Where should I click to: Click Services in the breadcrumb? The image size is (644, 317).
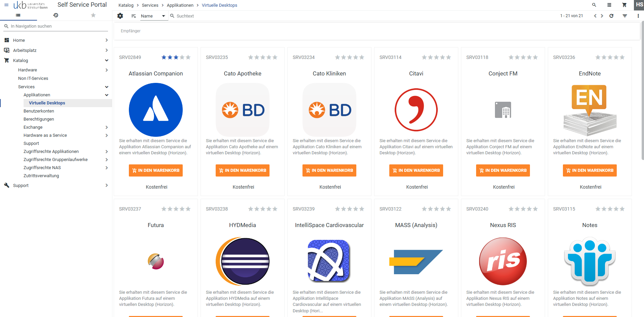point(150,5)
